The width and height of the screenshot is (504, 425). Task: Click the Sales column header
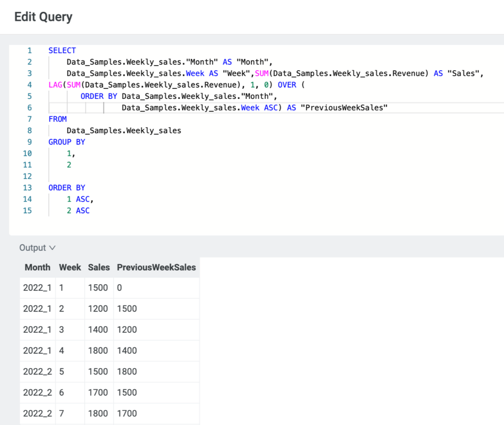tap(98, 268)
